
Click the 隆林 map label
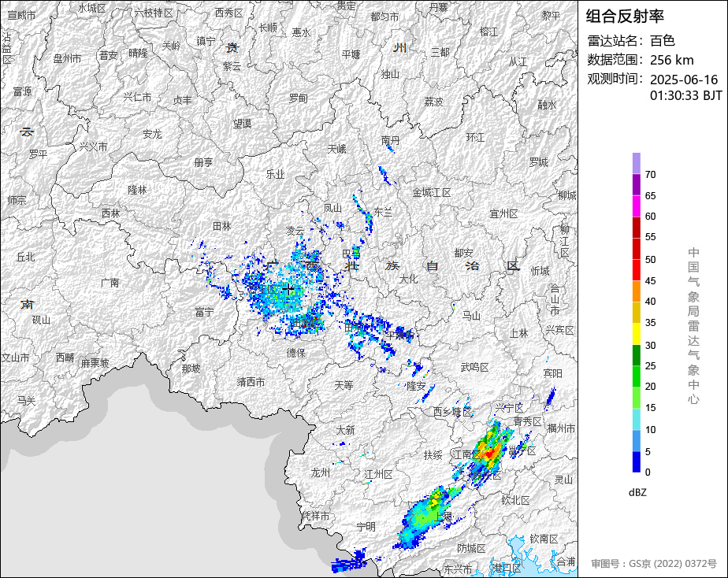point(137,190)
